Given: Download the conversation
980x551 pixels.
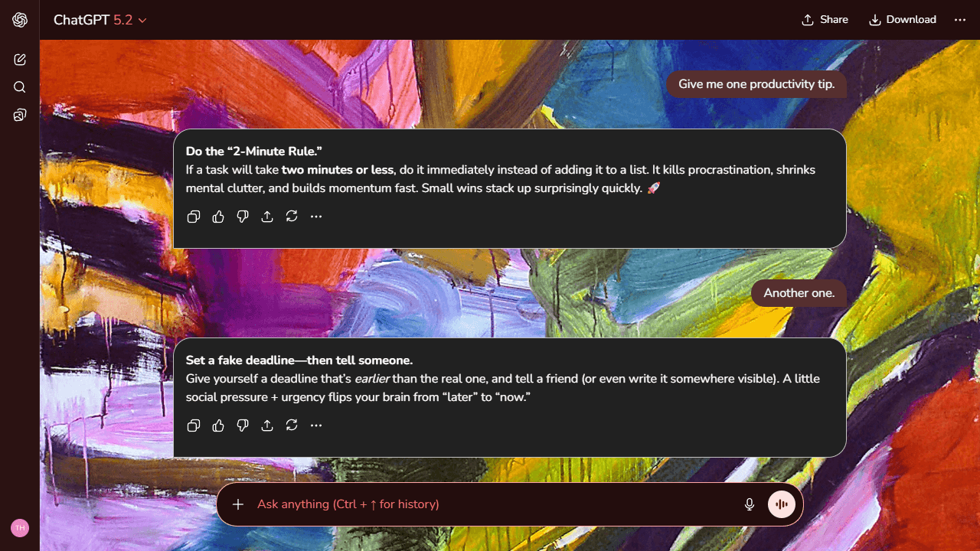Looking at the screenshot, I should coord(902,20).
